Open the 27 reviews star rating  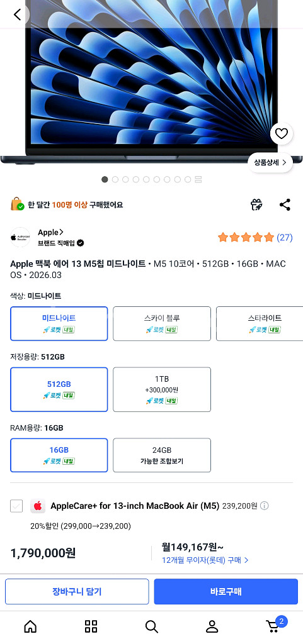(255, 237)
